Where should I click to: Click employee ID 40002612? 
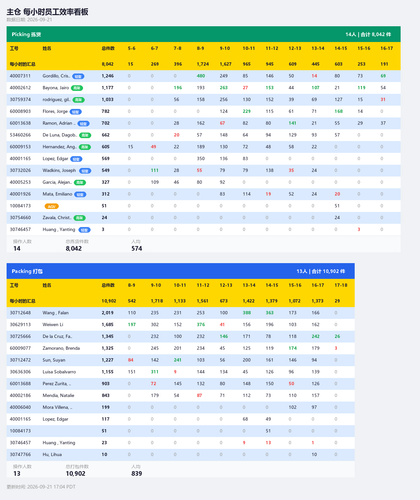[20, 88]
